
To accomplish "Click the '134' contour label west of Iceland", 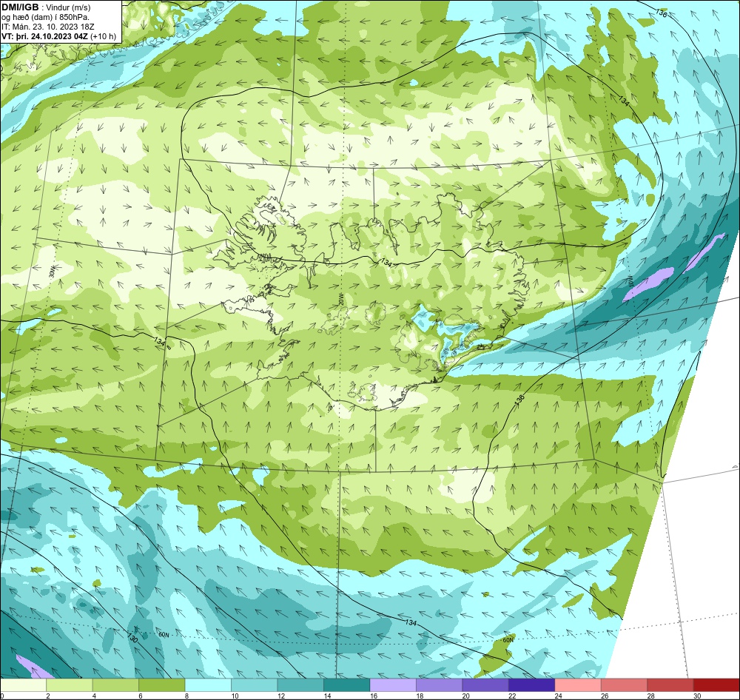I will click(160, 341).
